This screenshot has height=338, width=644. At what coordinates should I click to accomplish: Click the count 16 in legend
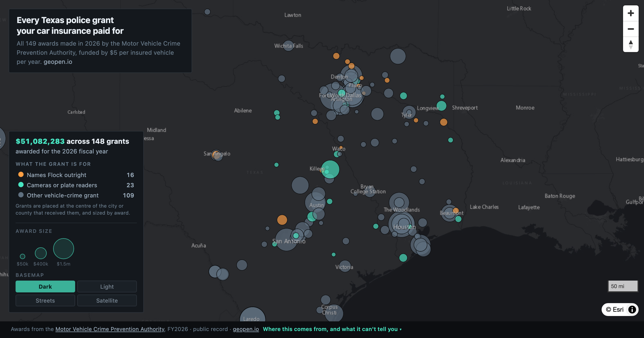pos(130,175)
